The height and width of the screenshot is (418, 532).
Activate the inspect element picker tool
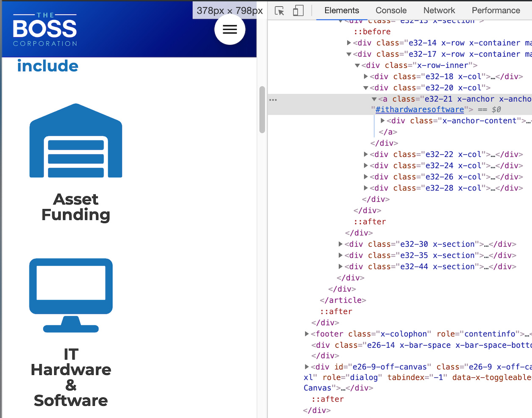click(x=280, y=11)
